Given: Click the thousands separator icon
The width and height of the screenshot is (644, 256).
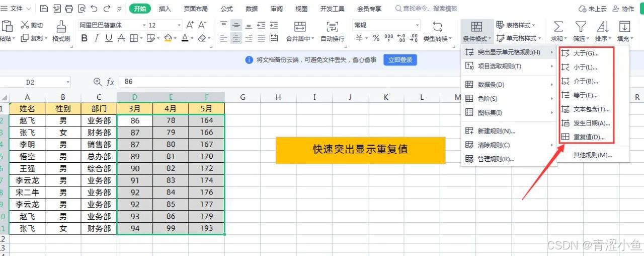Looking at the screenshot, I should point(389,38).
